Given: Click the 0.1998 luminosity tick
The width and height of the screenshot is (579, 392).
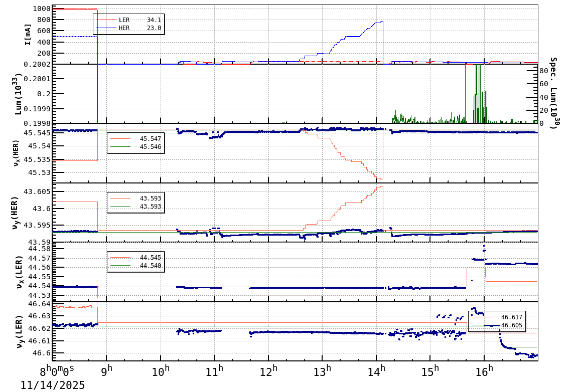Looking at the screenshot, I should [37, 123].
